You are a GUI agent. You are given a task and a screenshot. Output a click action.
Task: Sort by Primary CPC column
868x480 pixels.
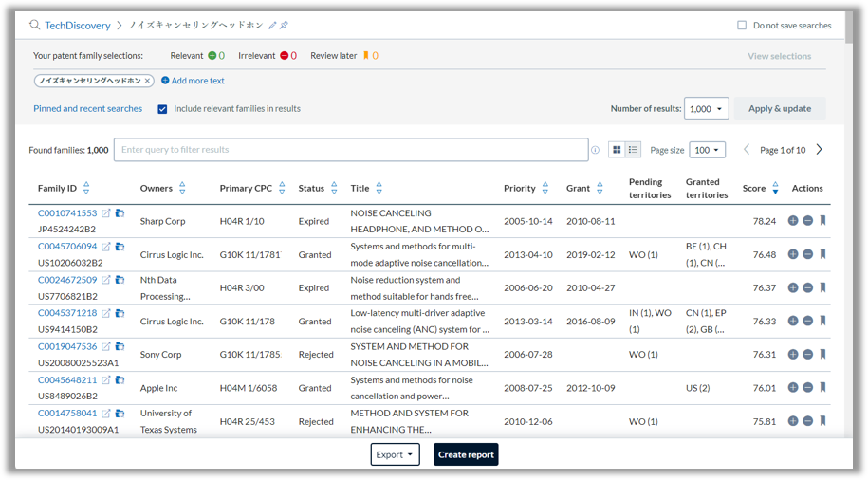282,188
